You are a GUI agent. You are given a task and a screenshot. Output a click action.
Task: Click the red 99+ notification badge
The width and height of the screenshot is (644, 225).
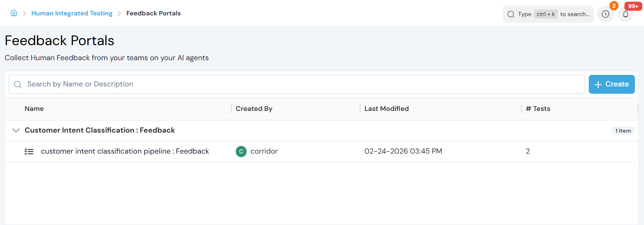[633, 6]
